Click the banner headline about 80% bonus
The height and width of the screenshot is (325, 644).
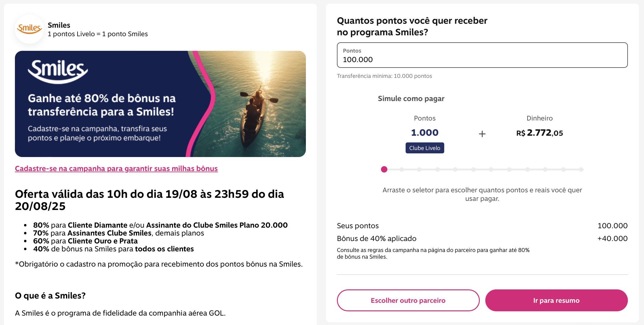click(102, 105)
